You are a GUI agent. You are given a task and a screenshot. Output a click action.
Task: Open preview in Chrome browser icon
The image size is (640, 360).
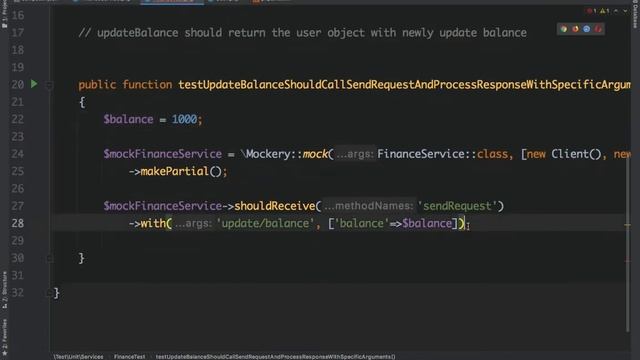click(564, 29)
